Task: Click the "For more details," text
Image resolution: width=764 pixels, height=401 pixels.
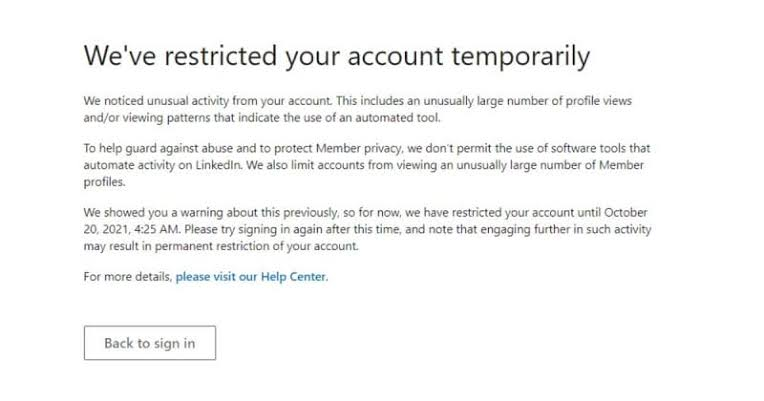Action: point(128,277)
